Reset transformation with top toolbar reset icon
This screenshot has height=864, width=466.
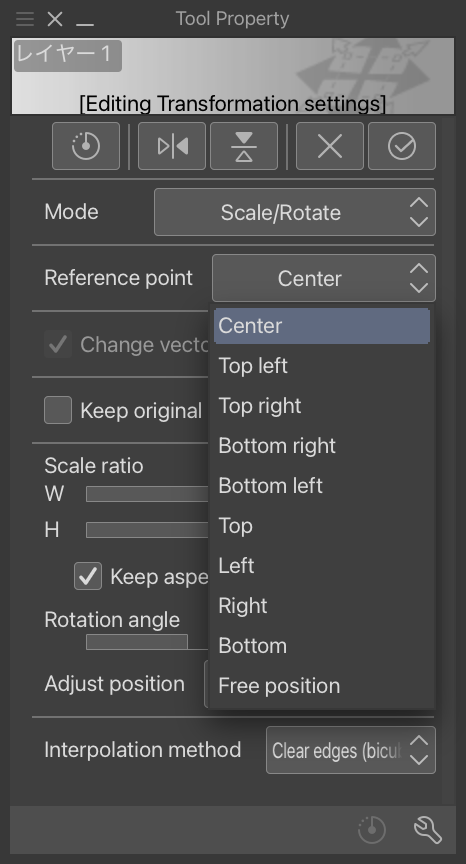(x=86, y=146)
